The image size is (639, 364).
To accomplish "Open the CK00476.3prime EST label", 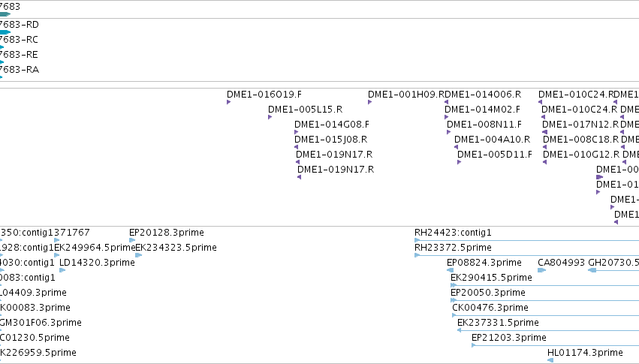I will 490,308.
